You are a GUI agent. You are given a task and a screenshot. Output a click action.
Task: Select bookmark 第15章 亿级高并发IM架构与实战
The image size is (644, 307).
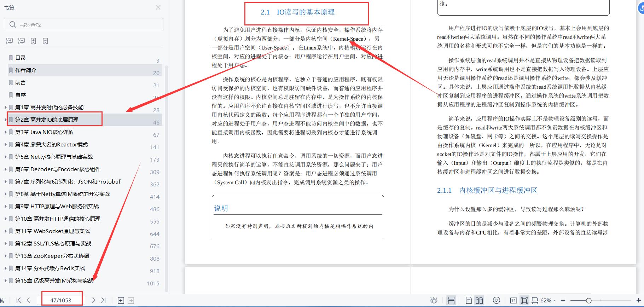click(54, 280)
